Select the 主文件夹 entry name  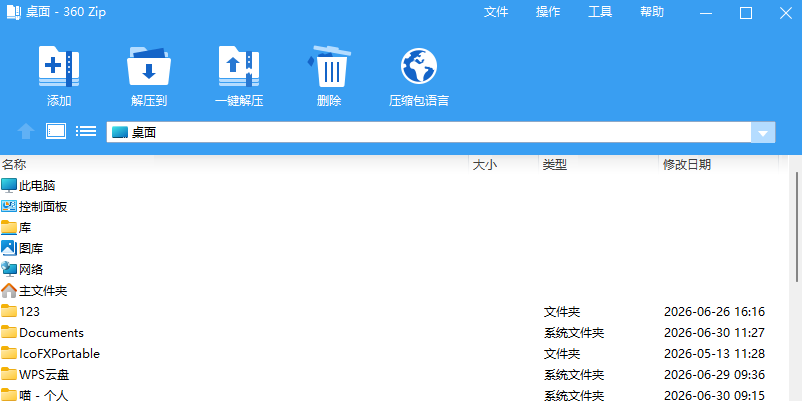tap(43, 291)
